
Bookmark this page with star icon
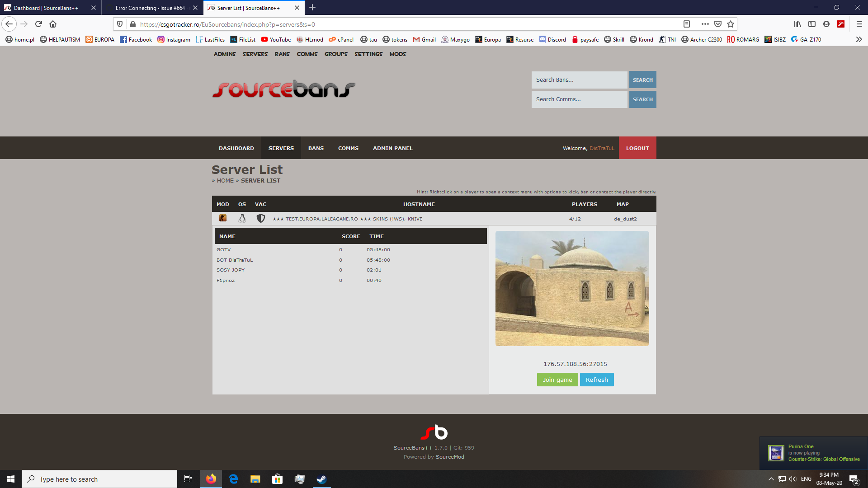(731, 24)
